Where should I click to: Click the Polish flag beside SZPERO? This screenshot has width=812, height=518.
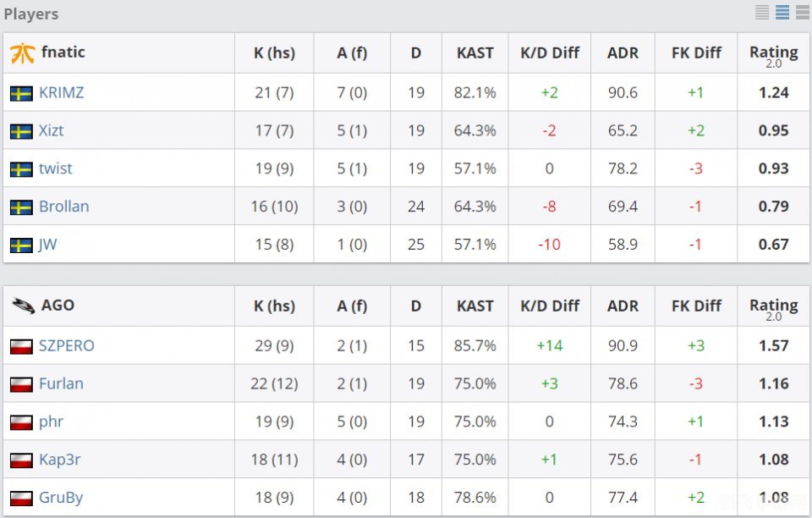(x=21, y=346)
